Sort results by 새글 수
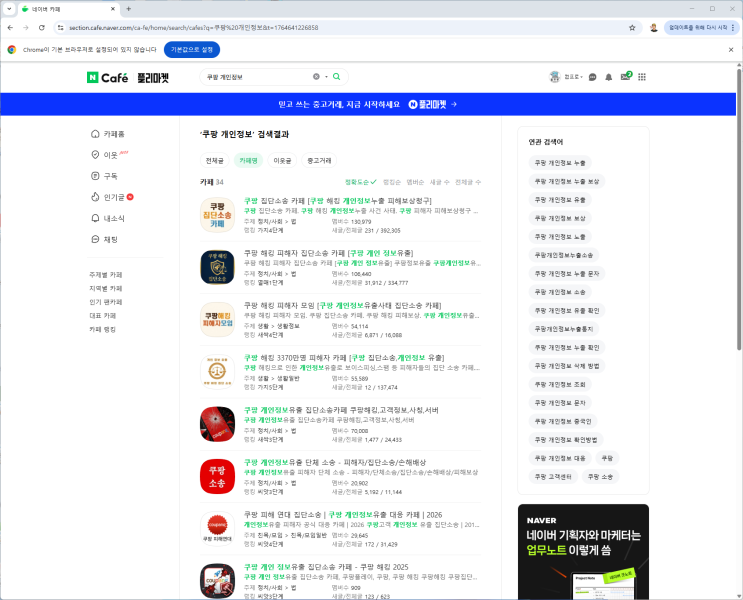 (439, 182)
